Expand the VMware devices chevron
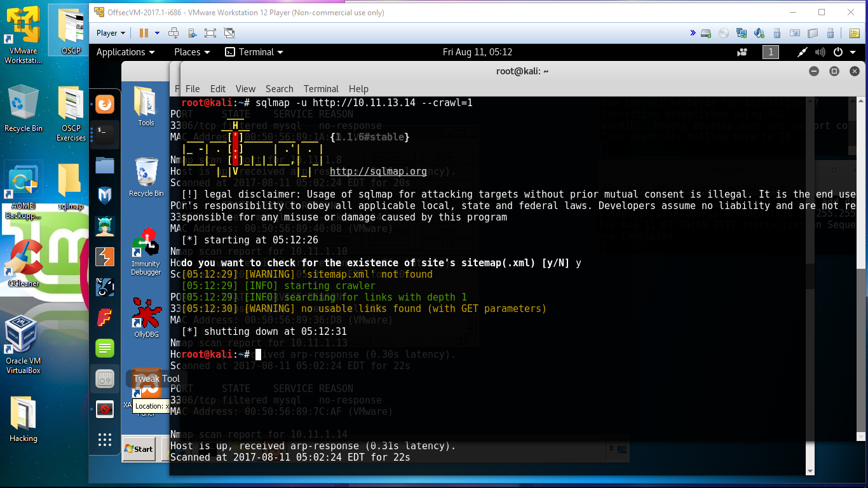Image resolution: width=868 pixels, height=488 pixels. click(693, 33)
